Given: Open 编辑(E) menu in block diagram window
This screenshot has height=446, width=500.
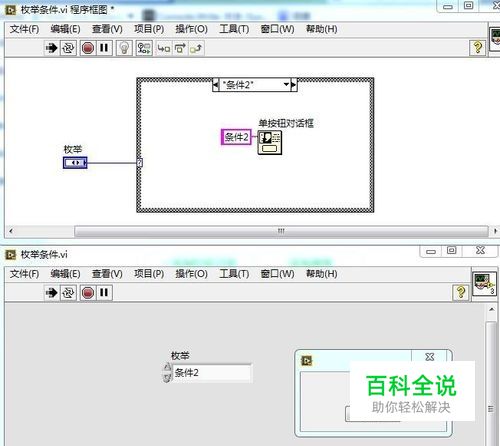Looking at the screenshot, I should (65, 29).
